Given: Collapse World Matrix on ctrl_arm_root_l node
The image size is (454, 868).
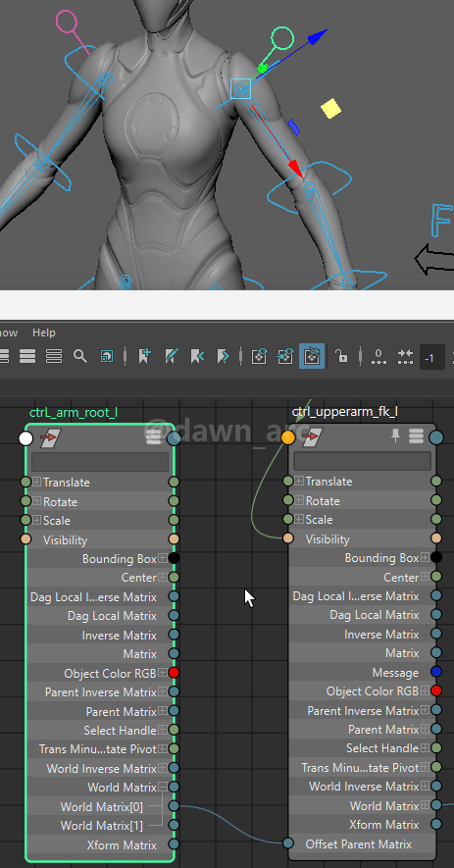Looking at the screenshot, I should (x=163, y=787).
